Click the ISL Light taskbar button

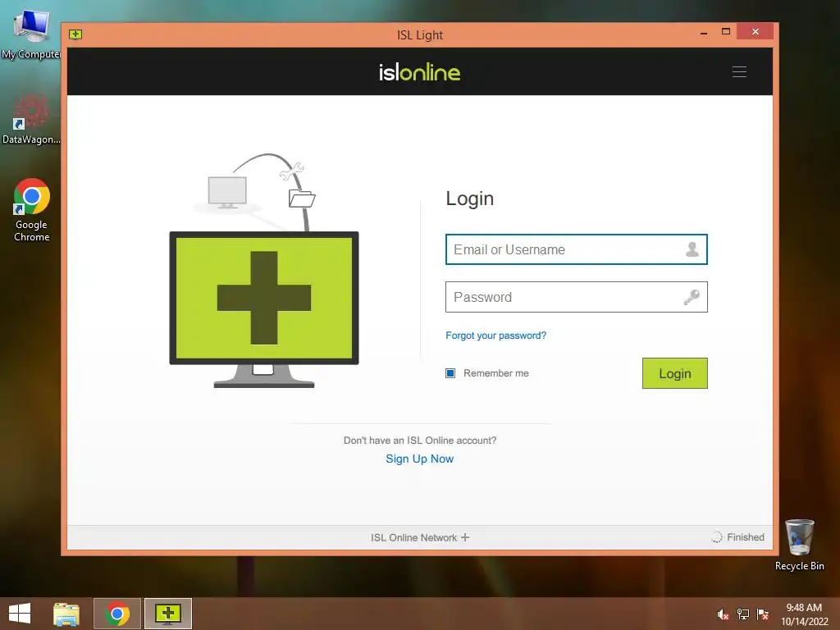click(167, 614)
